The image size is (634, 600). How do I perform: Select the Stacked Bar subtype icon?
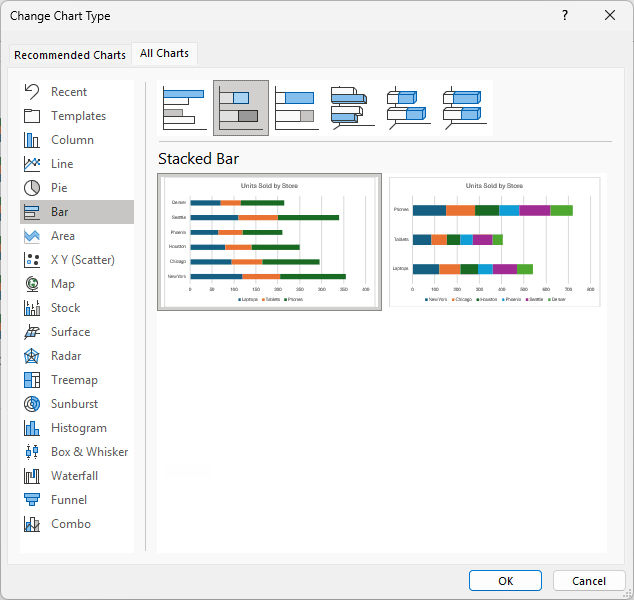(241, 108)
